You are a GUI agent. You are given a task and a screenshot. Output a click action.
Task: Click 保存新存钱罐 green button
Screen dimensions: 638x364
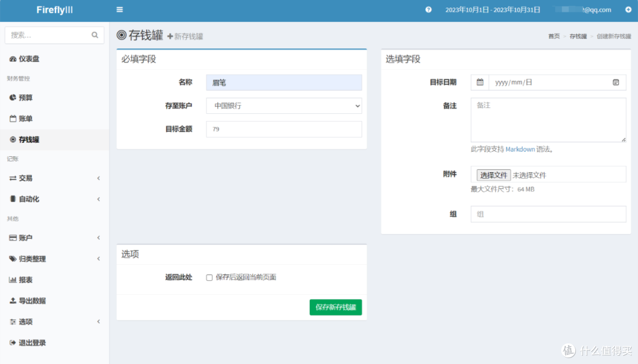tap(336, 307)
